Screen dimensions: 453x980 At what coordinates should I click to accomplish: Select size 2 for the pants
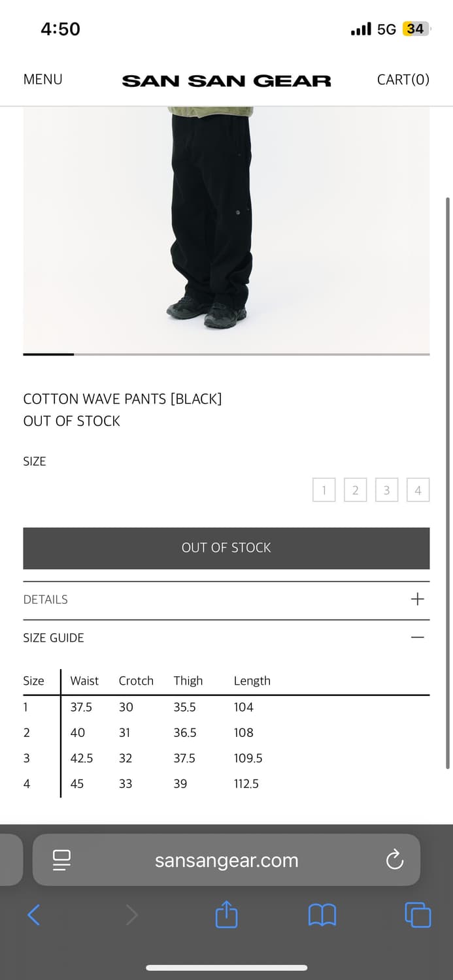coord(356,490)
